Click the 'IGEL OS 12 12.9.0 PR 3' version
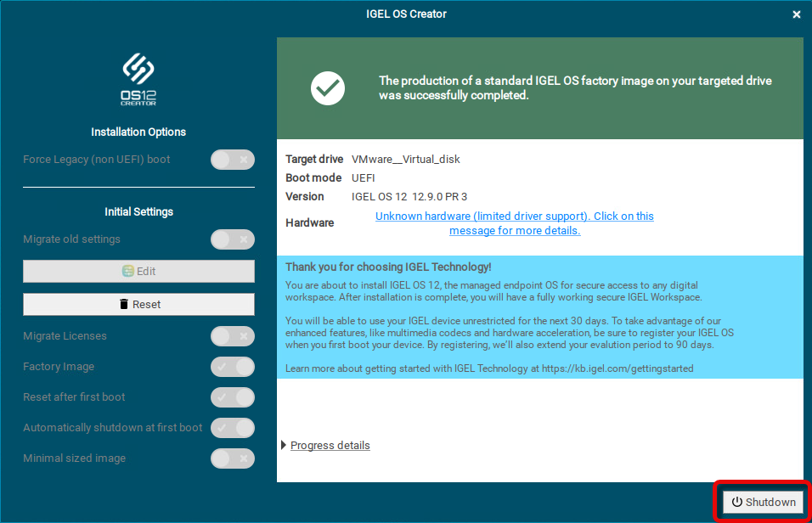Image resolution: width=812 pixels, height=523 pixels. pyautogui.click(x=409, y=197)
